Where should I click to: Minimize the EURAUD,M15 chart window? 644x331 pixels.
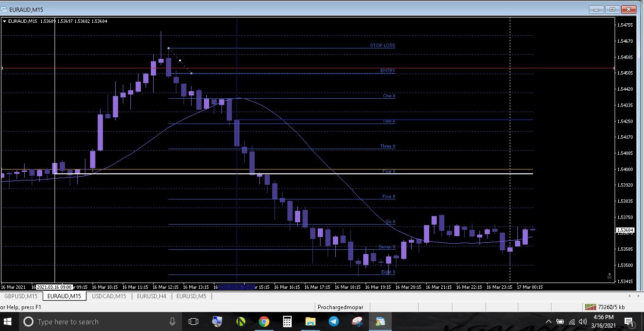click(x=597, y=9)
